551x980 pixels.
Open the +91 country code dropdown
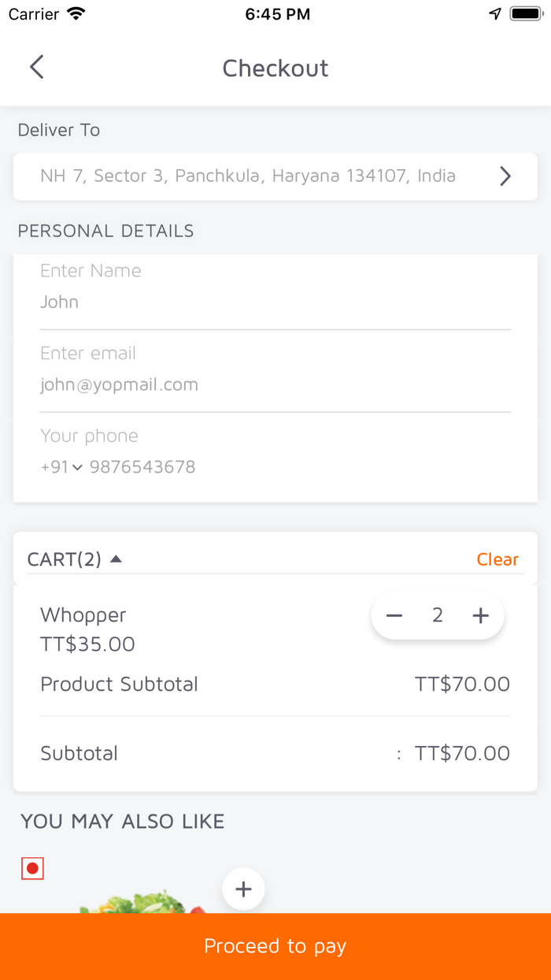(x=61, y=467)
